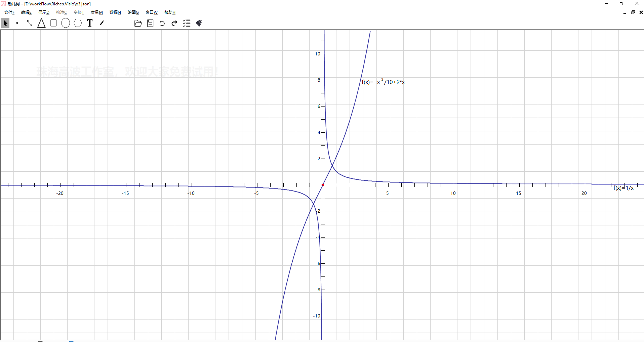Open the 窗口W menu
Screen dimensions: 644x342
click(152, 12)
